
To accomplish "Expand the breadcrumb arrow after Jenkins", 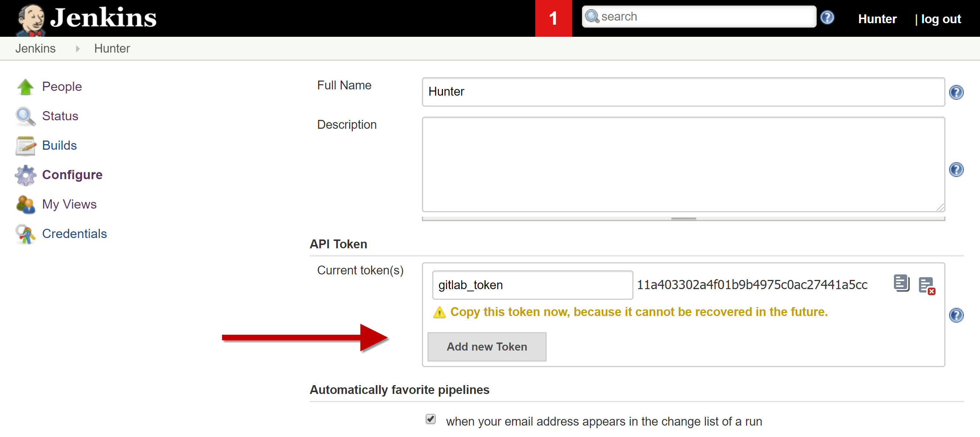I will pyautogui.click(x=78, y=49).
